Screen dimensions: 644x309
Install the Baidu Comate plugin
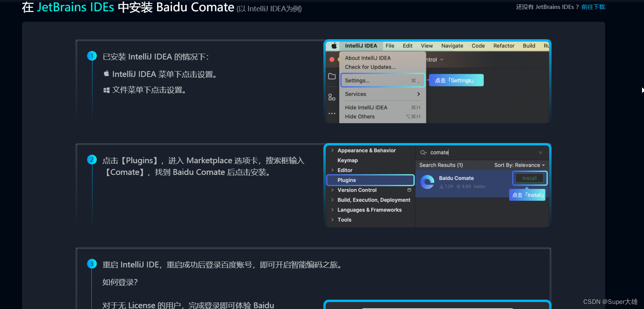click(x=529, y=178)
